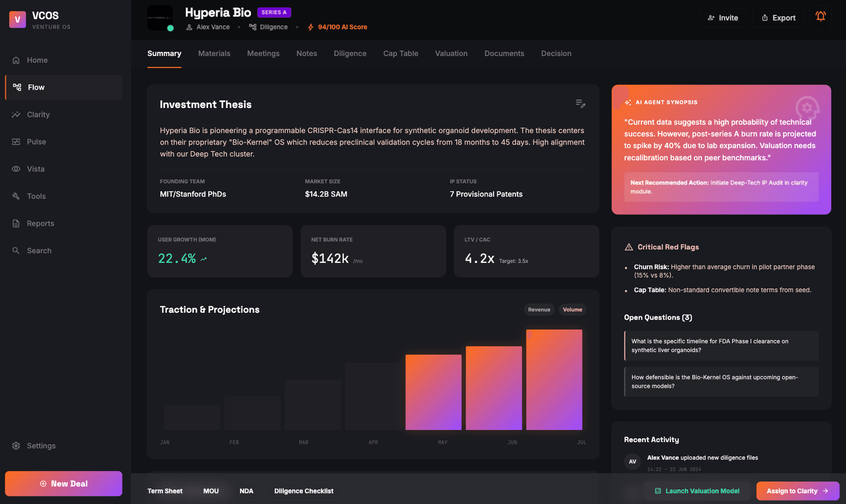This screenshot has width=846, height=504.
Task: Click the New Deal button
Action: (63, 483)
